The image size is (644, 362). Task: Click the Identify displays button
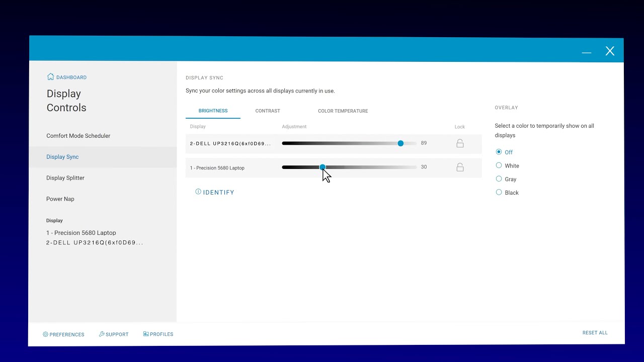coord(215,192)
